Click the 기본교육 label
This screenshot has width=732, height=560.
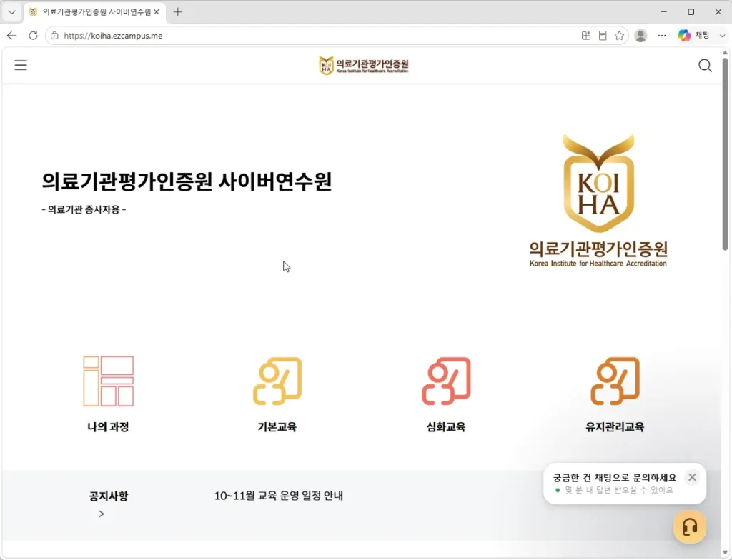coord(277,426)
